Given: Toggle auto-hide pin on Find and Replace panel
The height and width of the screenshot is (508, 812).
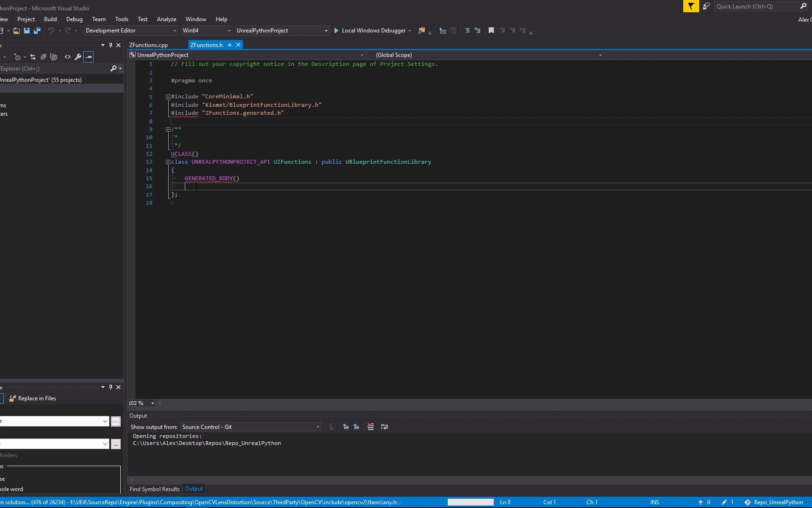Looking at the screenshot, I should click(x=110, y=387).
